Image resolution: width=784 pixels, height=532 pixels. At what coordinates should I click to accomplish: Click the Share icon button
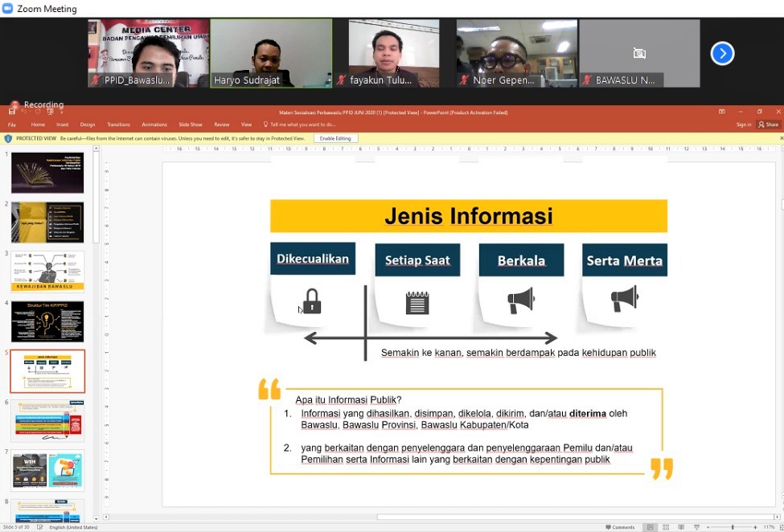(769, 125)
